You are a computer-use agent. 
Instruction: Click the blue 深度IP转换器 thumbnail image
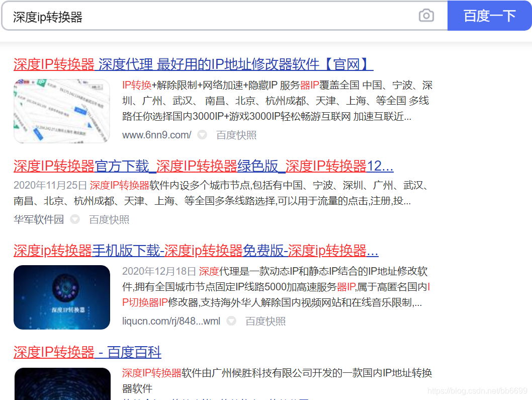[x=62, y=297]
